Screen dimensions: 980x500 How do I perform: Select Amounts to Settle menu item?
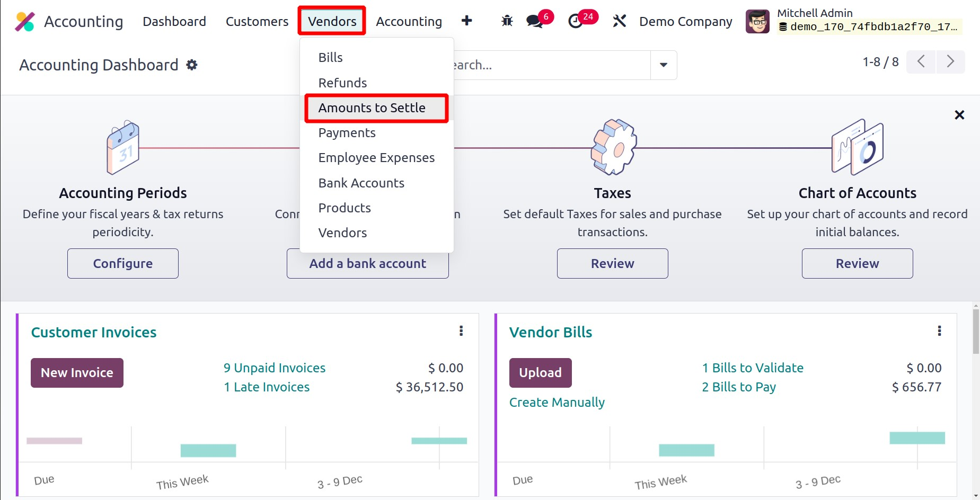pyautogui.click(x=372, y=108)
